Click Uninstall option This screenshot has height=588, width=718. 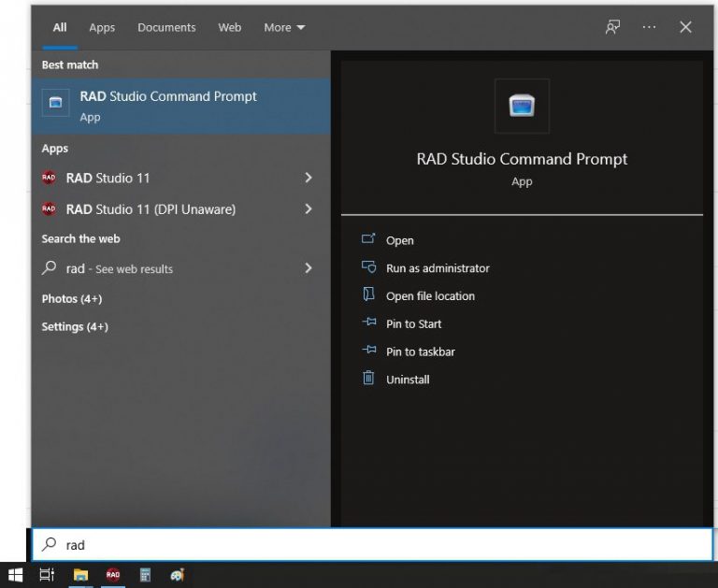(x=408, y=380)
